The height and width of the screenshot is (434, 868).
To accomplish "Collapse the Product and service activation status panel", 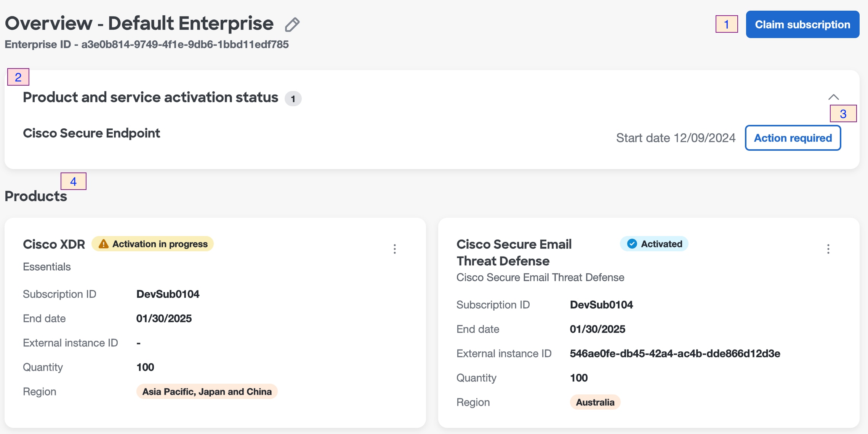I will (x=833, y=97).
